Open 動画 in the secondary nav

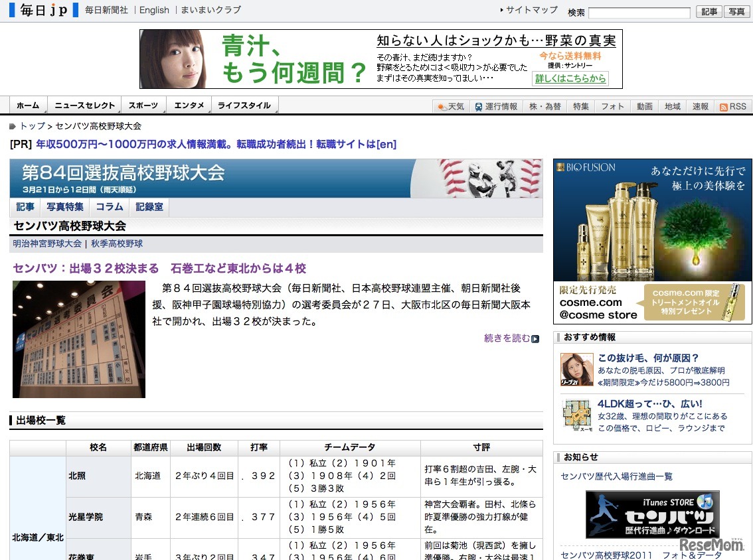pos(645,107)
